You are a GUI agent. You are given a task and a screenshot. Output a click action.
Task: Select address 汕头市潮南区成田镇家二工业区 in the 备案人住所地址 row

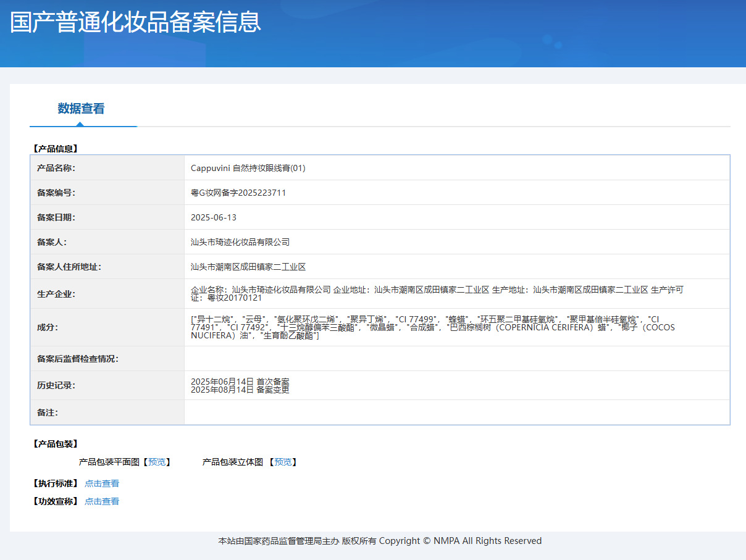point(248,267)
